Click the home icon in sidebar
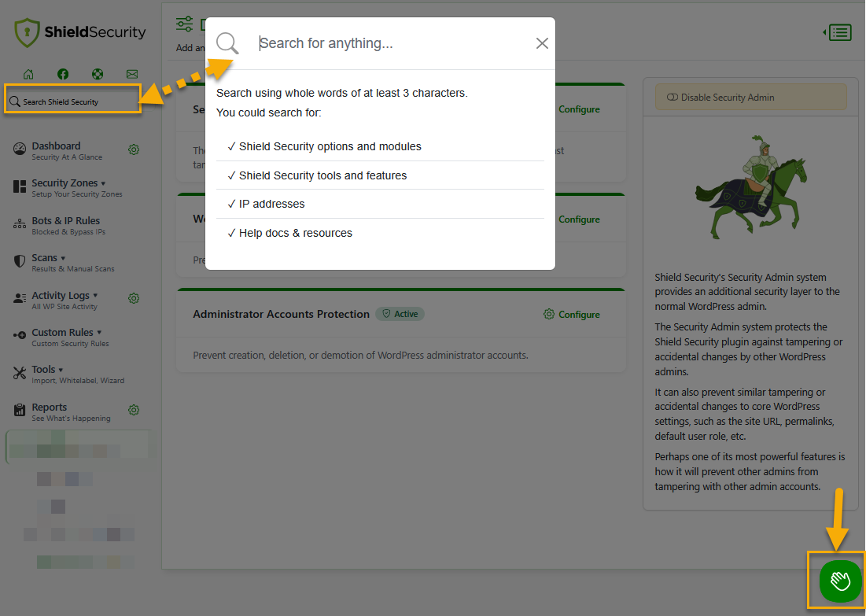 click(x=28, y=74)
